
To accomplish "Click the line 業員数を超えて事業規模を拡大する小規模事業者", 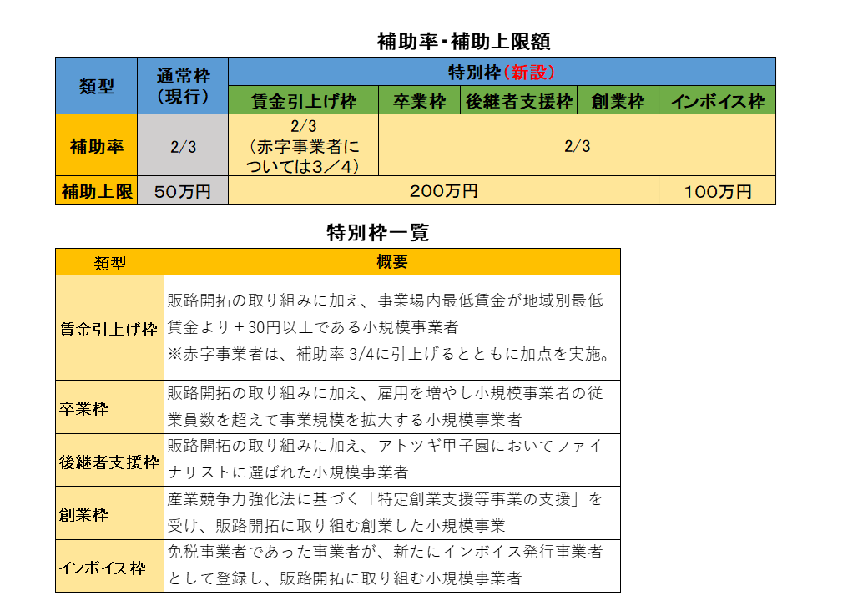I will click(345, 420).
